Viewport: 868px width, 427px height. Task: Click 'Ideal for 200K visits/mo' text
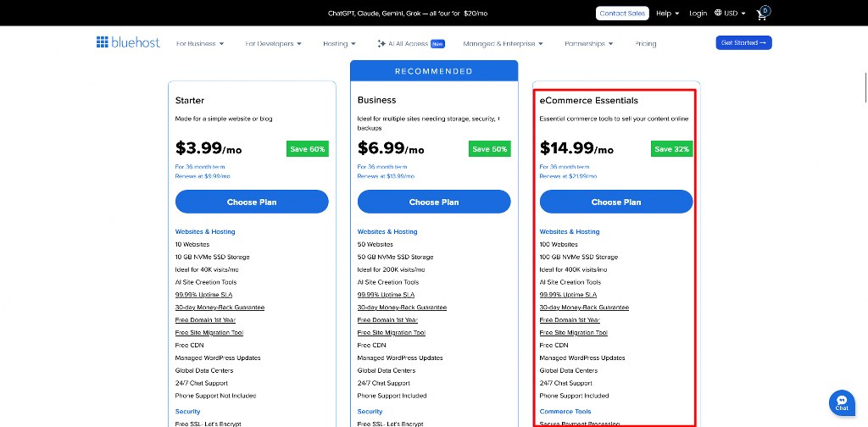point(392,270)
